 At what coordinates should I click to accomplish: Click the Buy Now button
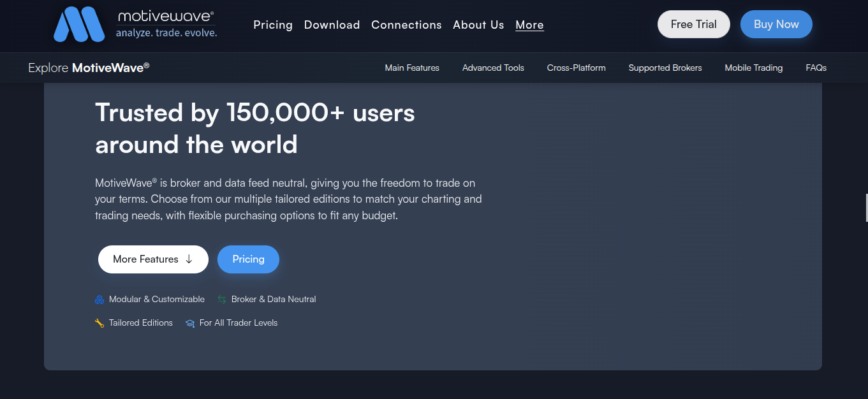(x=776, y=24)
